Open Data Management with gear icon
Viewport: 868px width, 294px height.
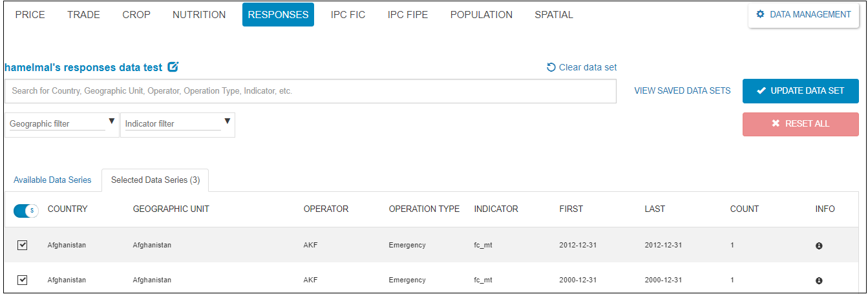[803, 14]
